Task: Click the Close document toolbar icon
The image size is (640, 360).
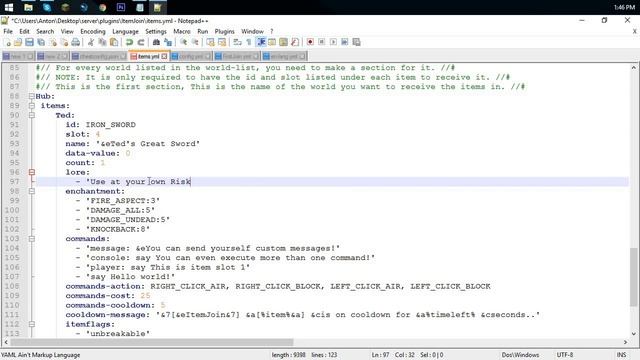Action: pyautogui.click(x=53, y=42)
